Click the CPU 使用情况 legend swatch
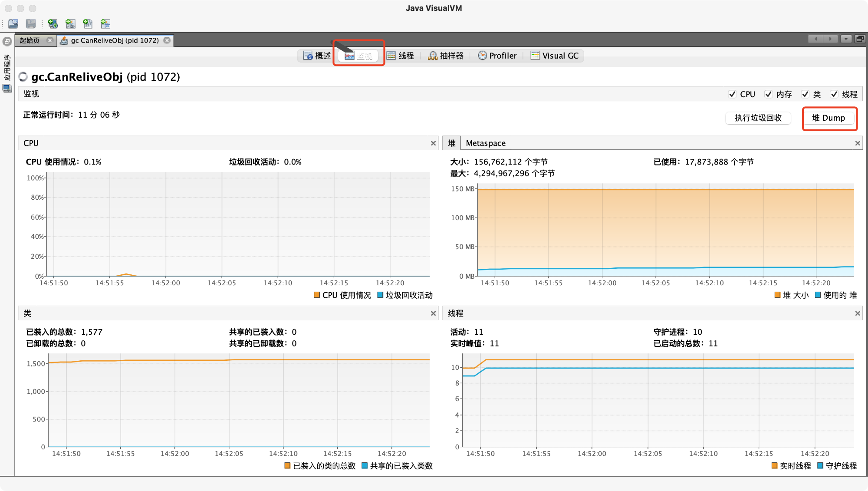The height and width of the screenshot is (491, 868). click(x=317, y=295)
